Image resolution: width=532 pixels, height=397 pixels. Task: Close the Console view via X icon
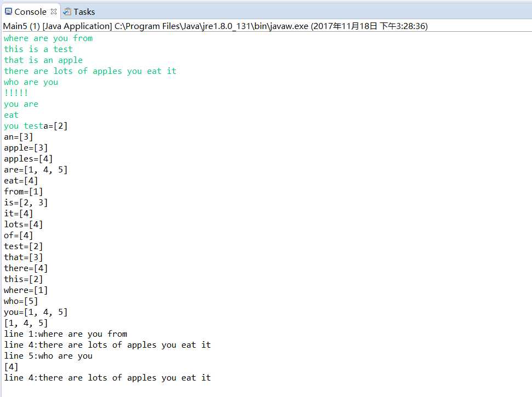(54, 11)
